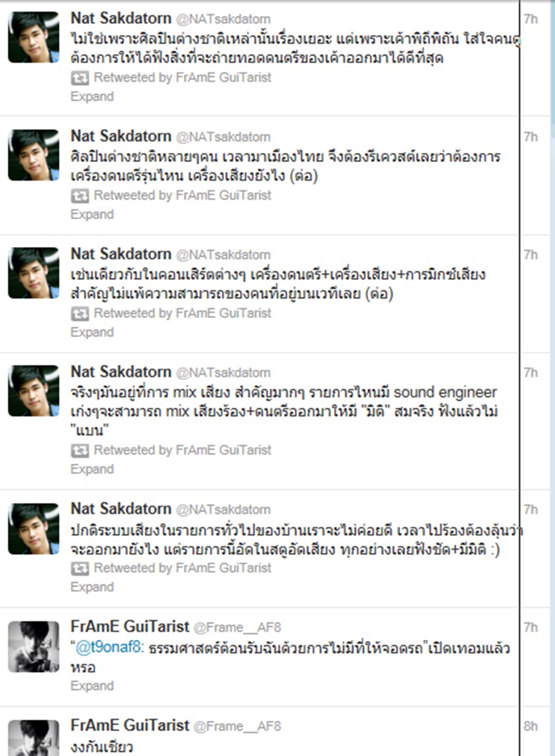This screenshot has width=555, height=756.
Task: Open @Frame__AF8 handle in the 7h tweet
Action: (237, 627)
